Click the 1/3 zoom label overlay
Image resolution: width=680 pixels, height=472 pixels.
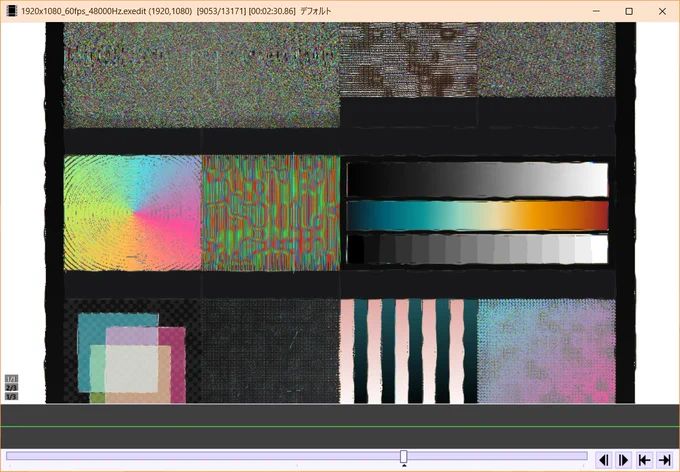(11, 397)
